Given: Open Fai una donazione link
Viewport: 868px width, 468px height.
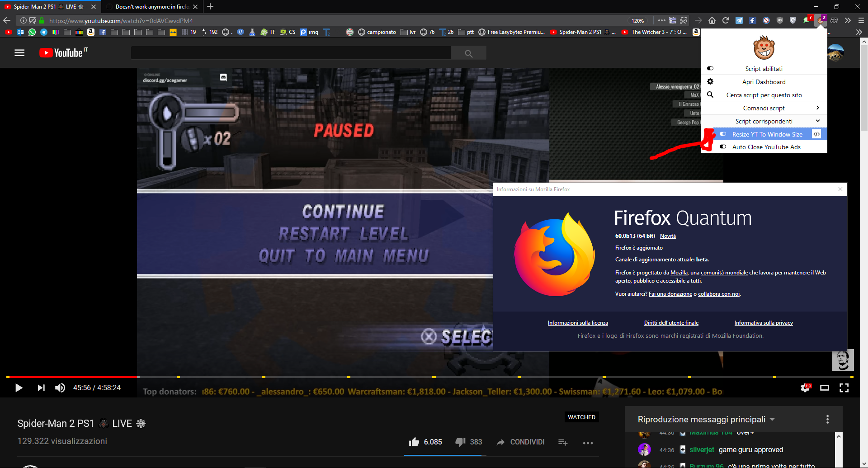Looking at the screenshot, I should click(670, 294).
